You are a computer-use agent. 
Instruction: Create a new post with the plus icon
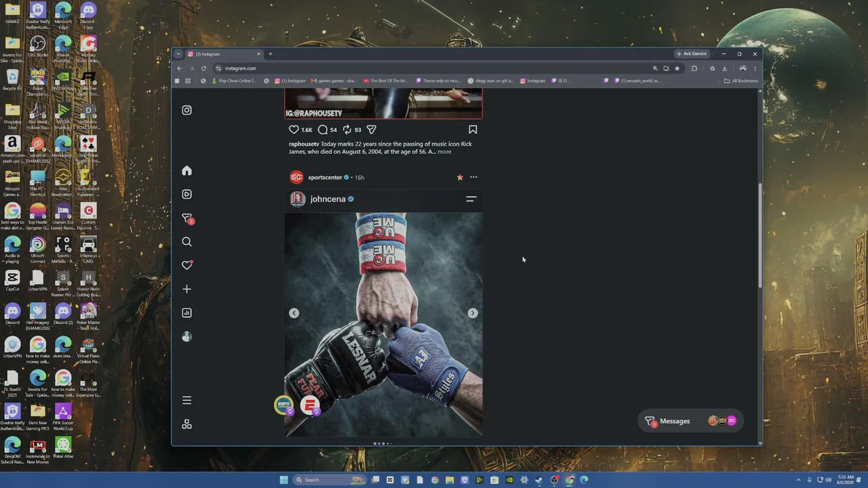pyautogui.click(x=186, y=289)
